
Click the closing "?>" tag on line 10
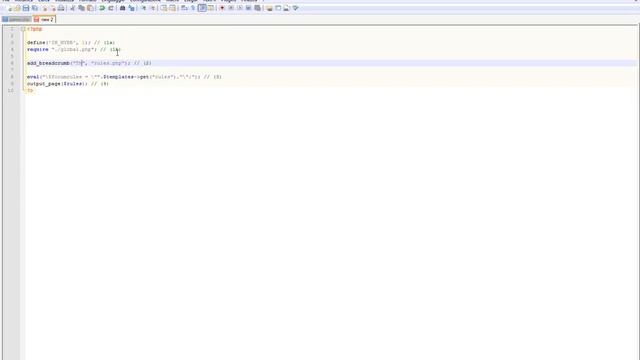tap(30, 91)
